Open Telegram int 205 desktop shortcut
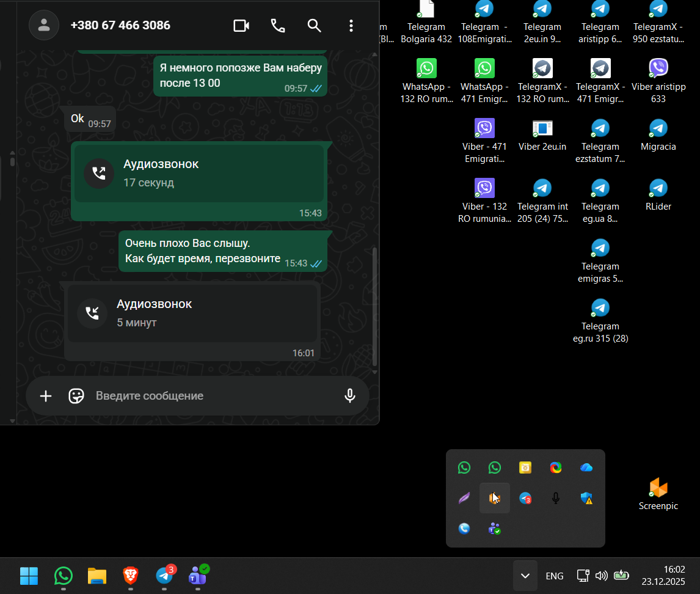The image size is (700, 594). click(x=542, y=201)
